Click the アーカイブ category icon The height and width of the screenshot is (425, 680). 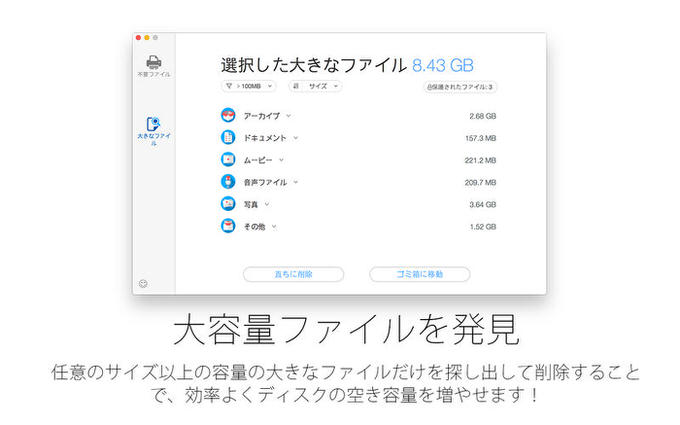[227, 115]
